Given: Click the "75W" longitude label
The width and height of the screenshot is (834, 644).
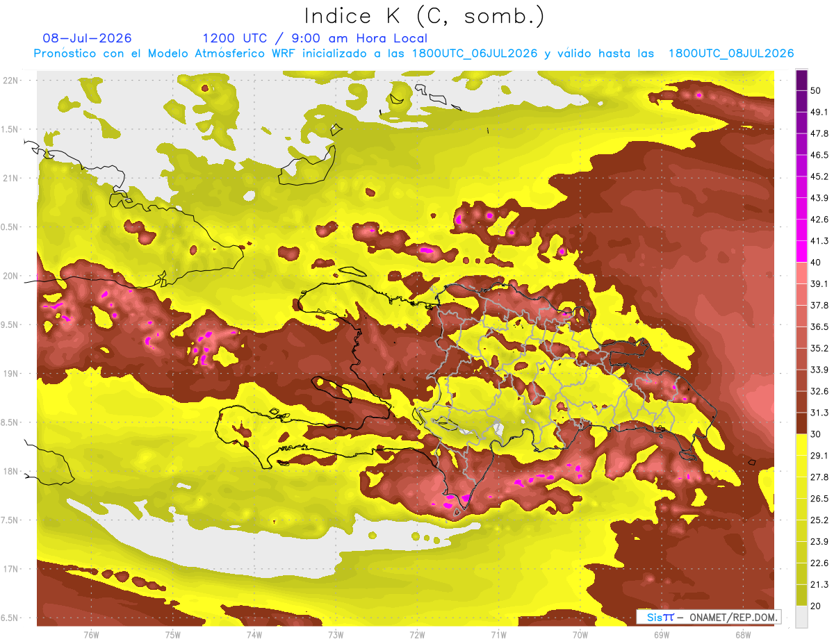Looking at the screenshot, I should 173,634.
